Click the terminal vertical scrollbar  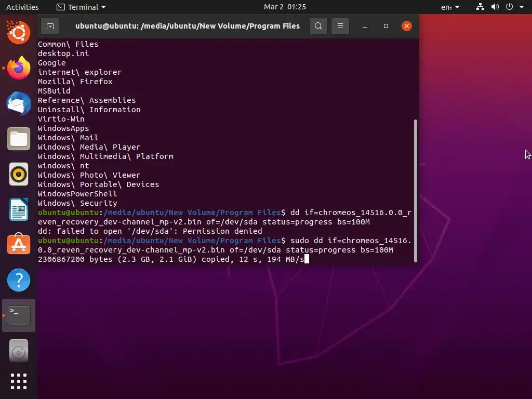[x=416, y=191]
